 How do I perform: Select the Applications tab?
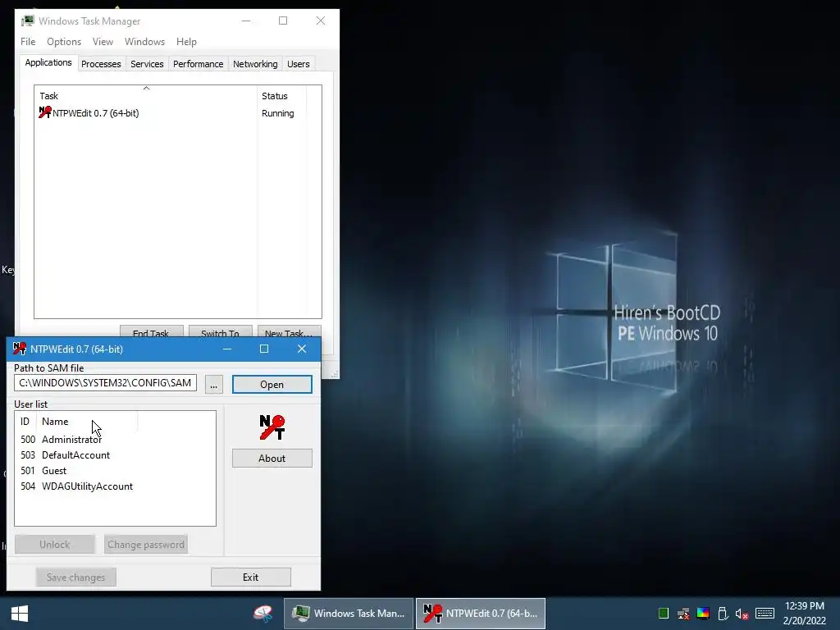48,62
